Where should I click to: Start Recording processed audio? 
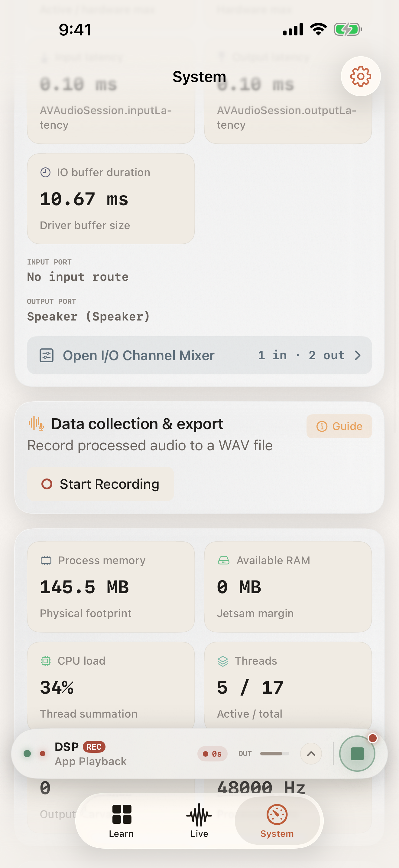[100, 484]
